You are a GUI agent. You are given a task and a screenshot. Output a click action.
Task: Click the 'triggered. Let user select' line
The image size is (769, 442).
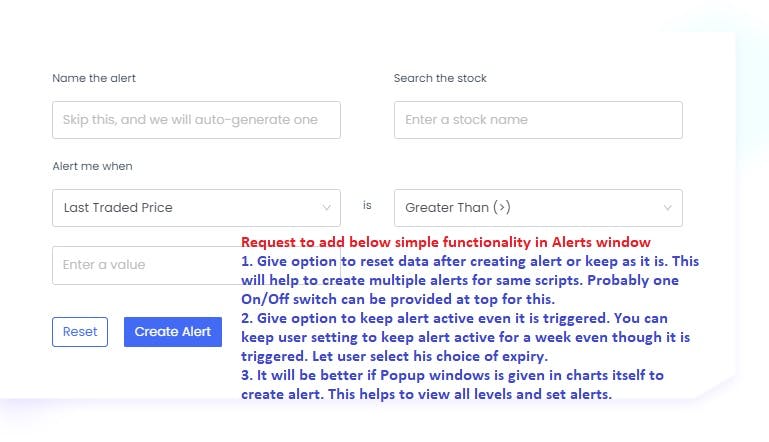[394, 356]
